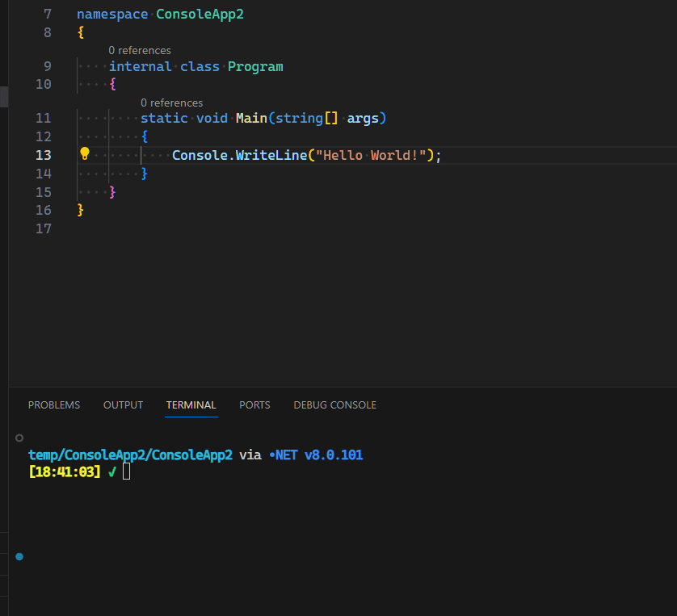Click line number 16 in the gutter
The height and width of the screenshot is (616, 677).
(44, 210)
